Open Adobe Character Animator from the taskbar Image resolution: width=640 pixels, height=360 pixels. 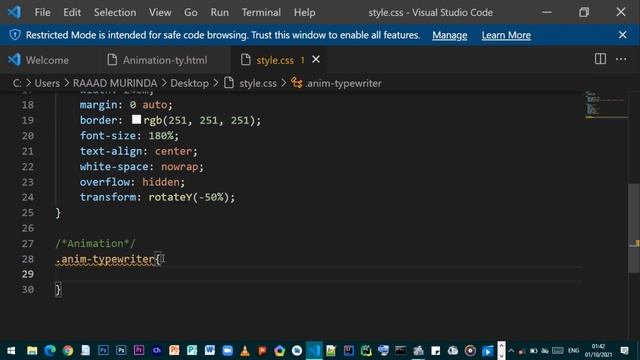coord(157,351)
